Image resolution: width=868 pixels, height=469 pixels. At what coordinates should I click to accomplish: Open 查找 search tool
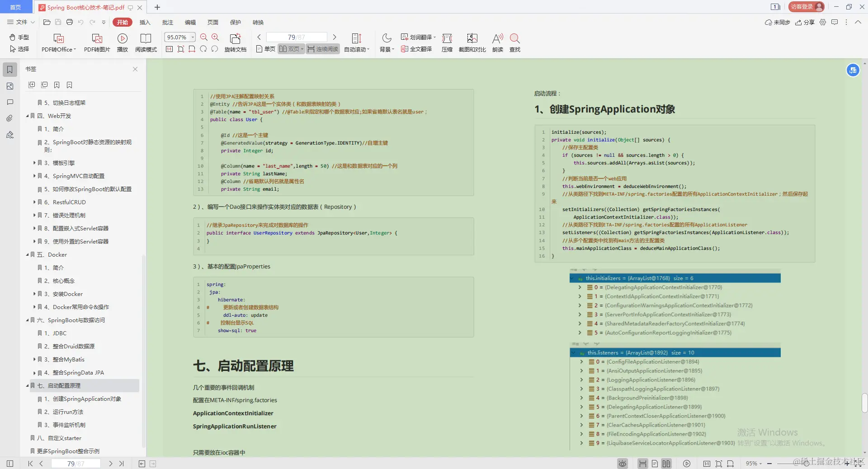click(515, 43)
